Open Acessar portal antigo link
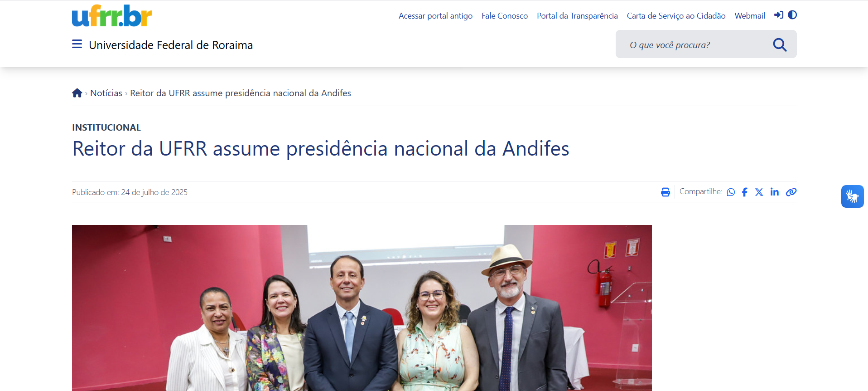This screenshot has height=391, width=868. pos(435,16)
